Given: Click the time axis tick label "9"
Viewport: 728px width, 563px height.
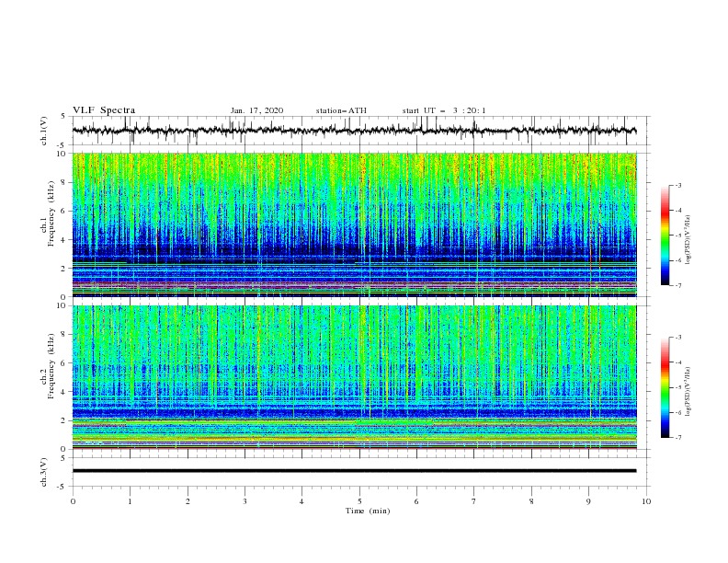Looking at the screenshot, I should [588, 501].
